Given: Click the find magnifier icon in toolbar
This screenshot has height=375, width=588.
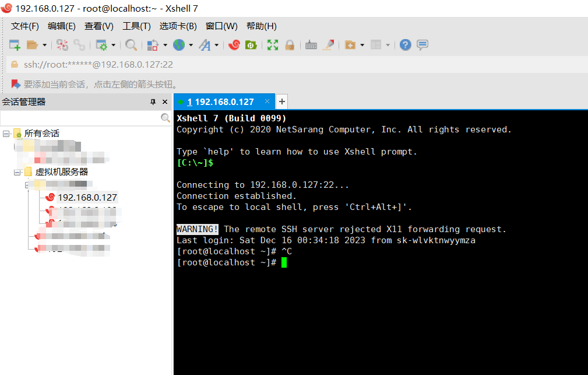Looking at the screenshot, I should pyautogui.click(x=131, y=45).
